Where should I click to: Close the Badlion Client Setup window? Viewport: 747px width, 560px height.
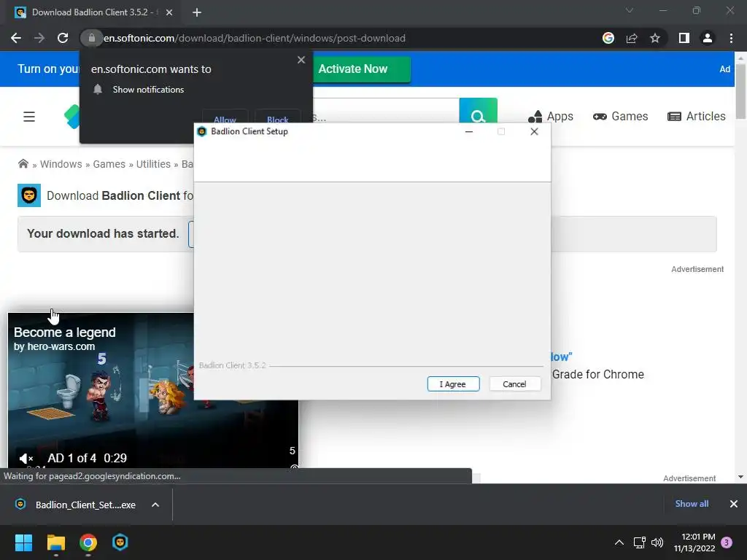[534, 131]
